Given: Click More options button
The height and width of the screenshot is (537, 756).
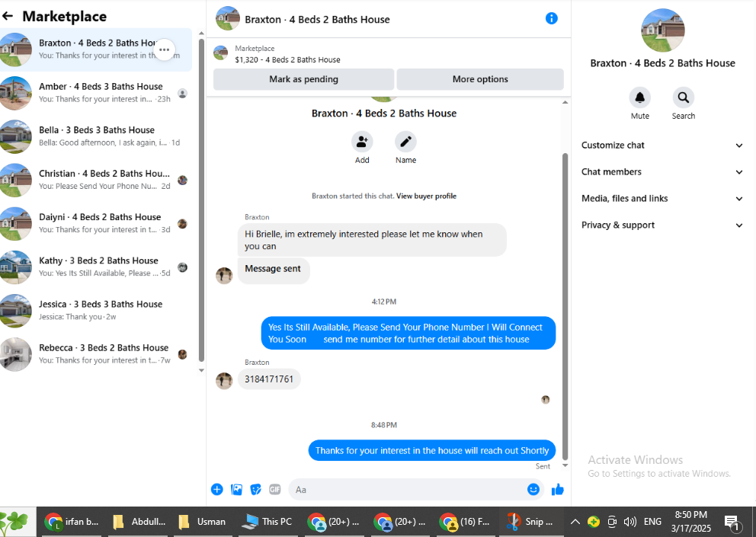Looking at the screenshot, I should pyautogui.click(x=480, y=79).
